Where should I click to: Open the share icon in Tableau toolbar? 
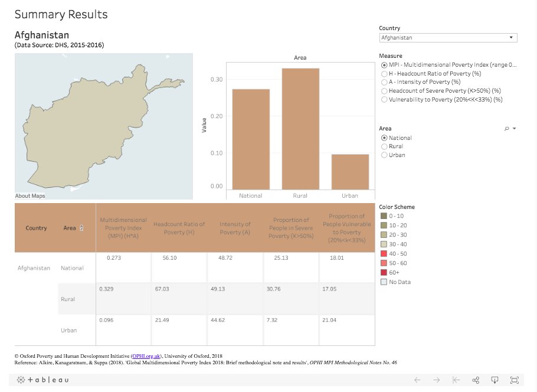pos(476,380)
